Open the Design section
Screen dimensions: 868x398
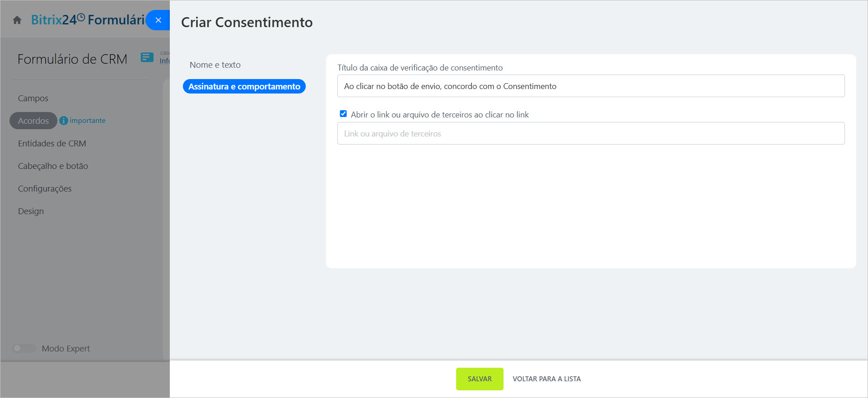[31, 211]
